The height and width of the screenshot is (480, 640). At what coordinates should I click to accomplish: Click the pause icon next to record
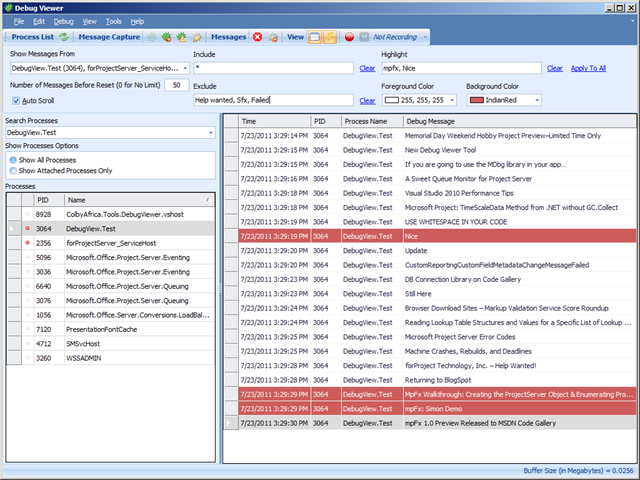[364, 37]
